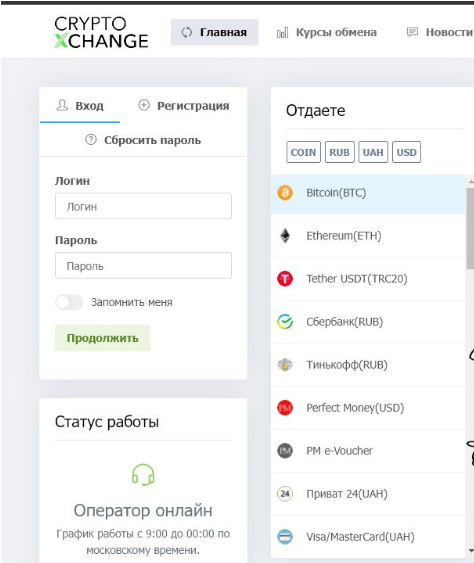Image resolution: width=474 pixels, height=563 pixels.
Task: Select PM e-Voucher row
Action: coord(368,451)
